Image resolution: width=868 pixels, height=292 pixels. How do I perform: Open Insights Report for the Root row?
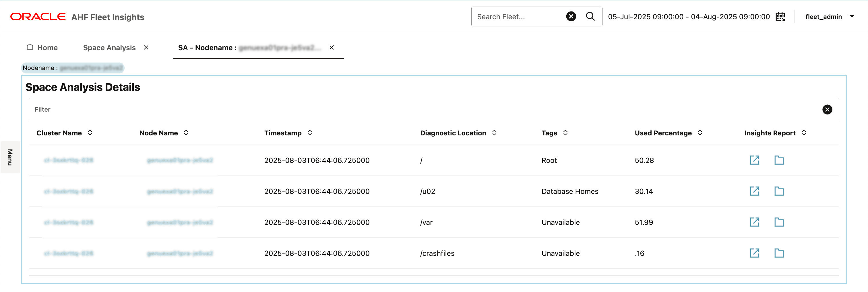click(x=755, y=160)
